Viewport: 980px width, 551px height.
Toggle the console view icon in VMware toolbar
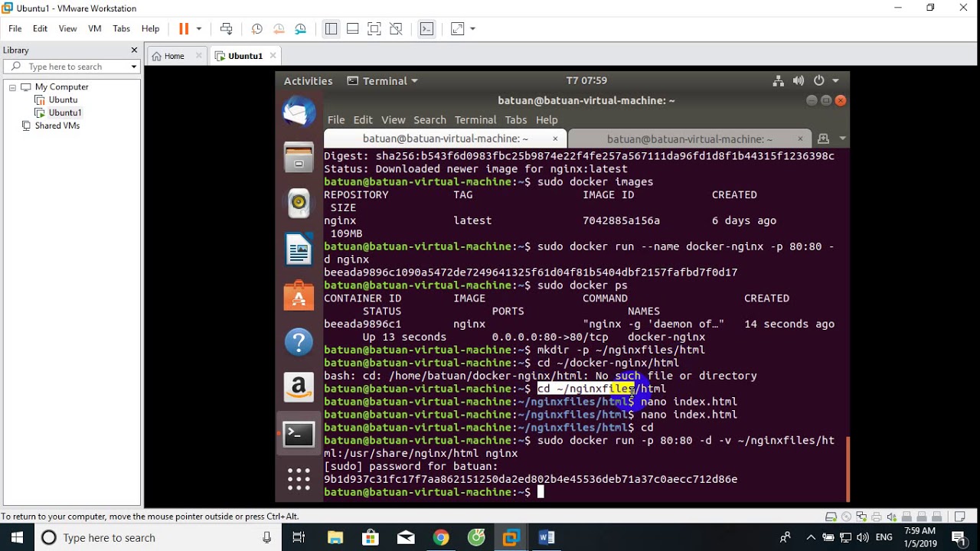point(426,29)
